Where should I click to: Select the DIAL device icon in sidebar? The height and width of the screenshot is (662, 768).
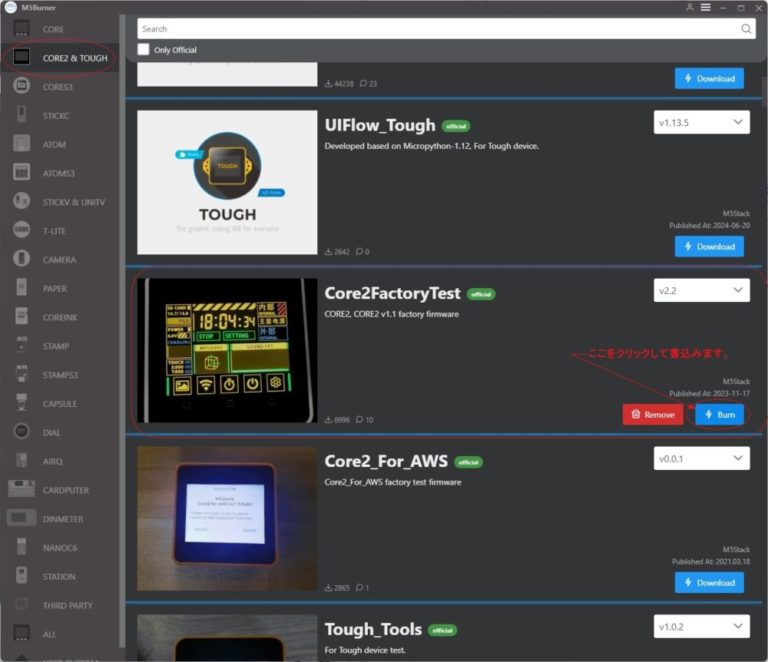pos(22,432)
